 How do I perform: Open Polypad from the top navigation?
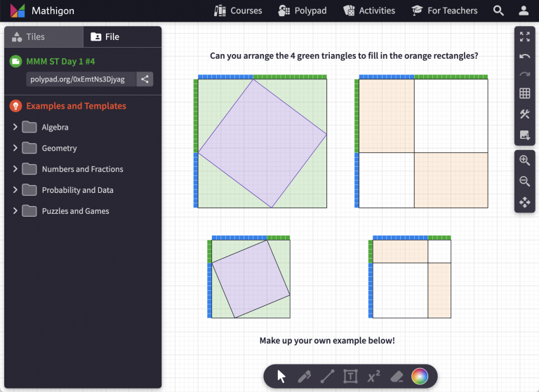[x=302, y=11]
